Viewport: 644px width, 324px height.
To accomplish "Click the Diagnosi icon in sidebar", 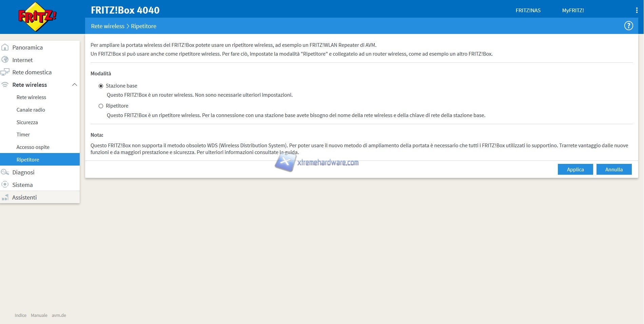I will (x=5, y=172).
